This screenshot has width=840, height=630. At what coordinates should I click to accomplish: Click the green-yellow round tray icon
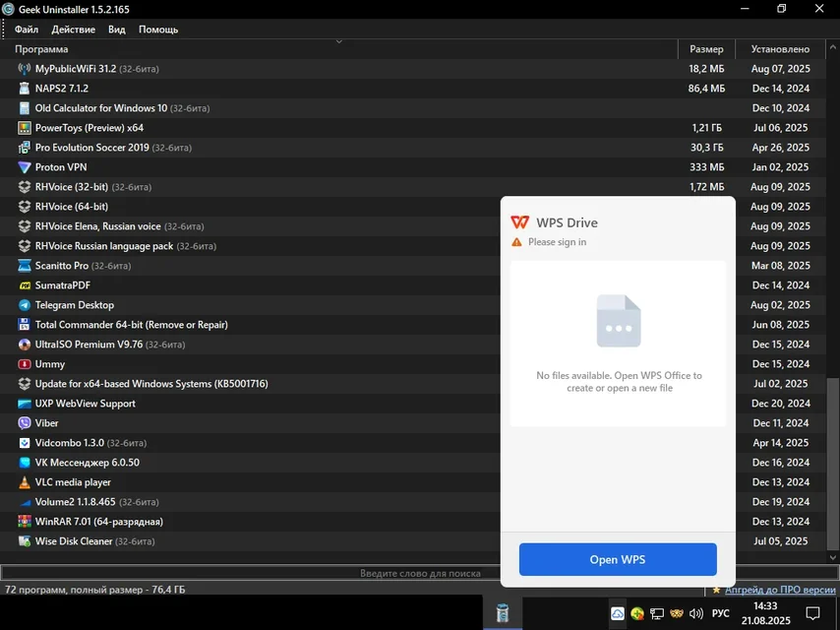[x=637, y=613]
